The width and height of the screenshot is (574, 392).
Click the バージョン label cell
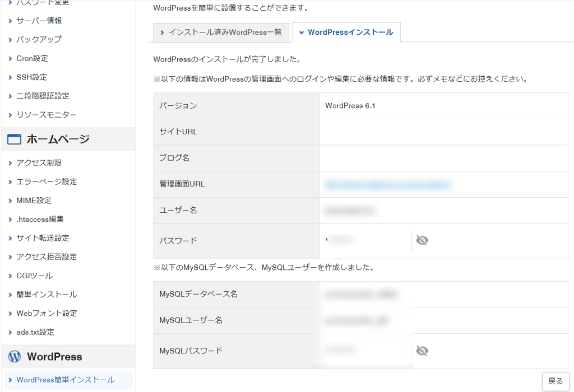tap(237, 106)
